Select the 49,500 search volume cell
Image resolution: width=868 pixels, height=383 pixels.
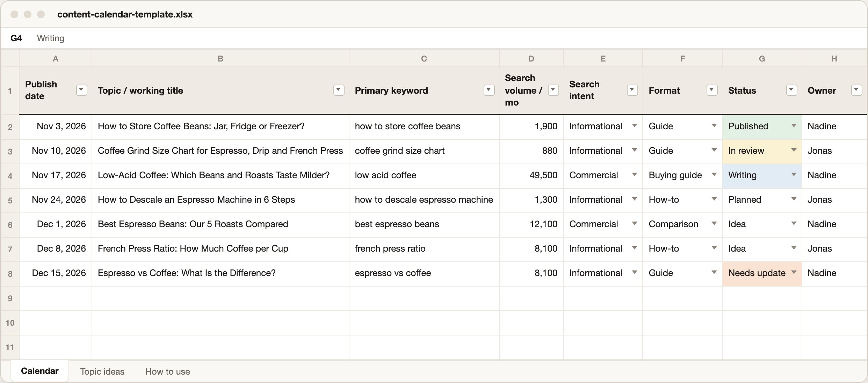point(531,176)
